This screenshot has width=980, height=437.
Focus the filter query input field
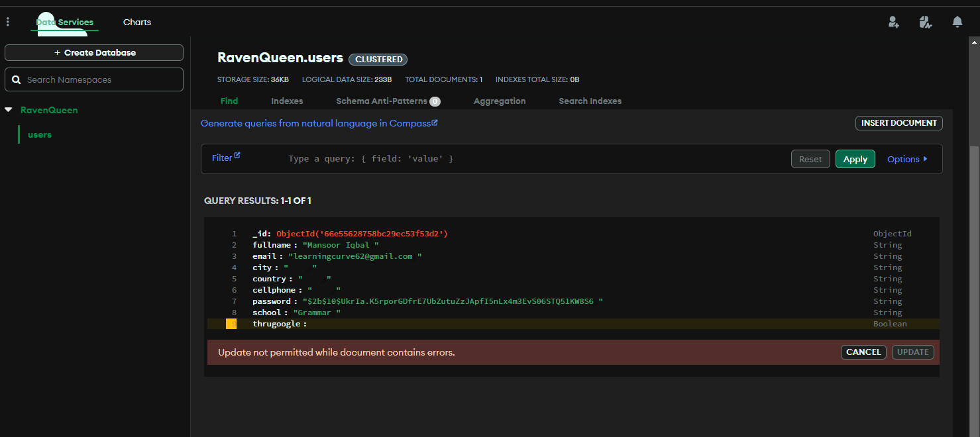click(533, 159)
